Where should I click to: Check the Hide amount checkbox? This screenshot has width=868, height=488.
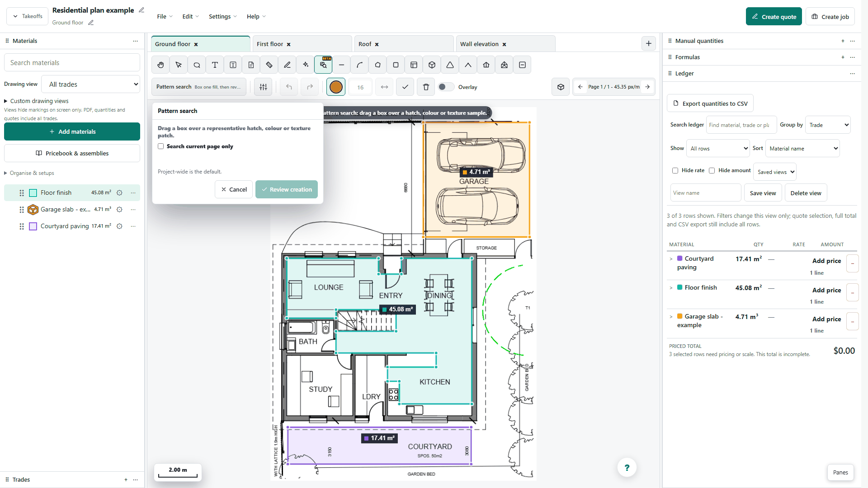[x=712, y=171]
